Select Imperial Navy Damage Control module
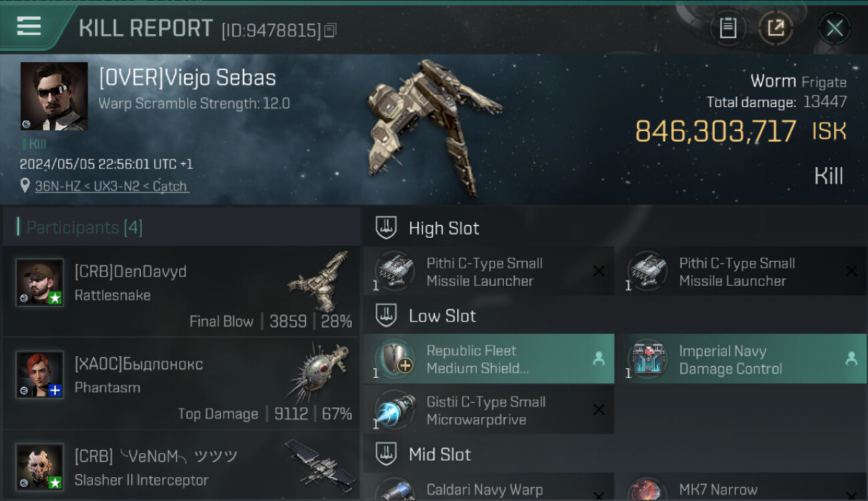Screen dimensions: 868x501 [742, 359]
